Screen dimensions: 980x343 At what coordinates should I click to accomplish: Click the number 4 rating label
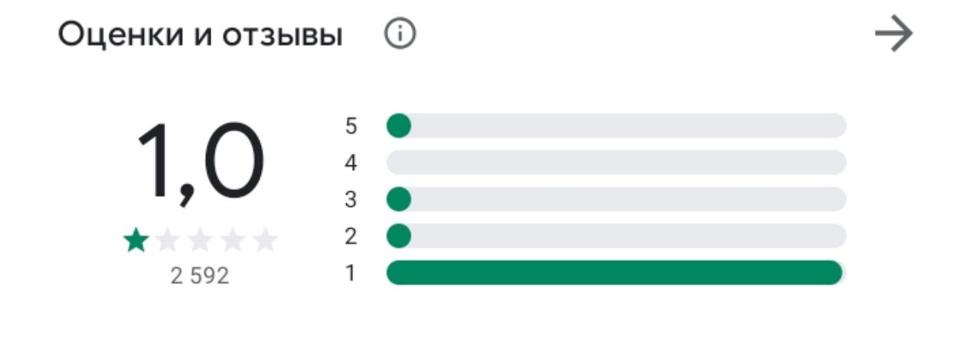tap(351, 162)
